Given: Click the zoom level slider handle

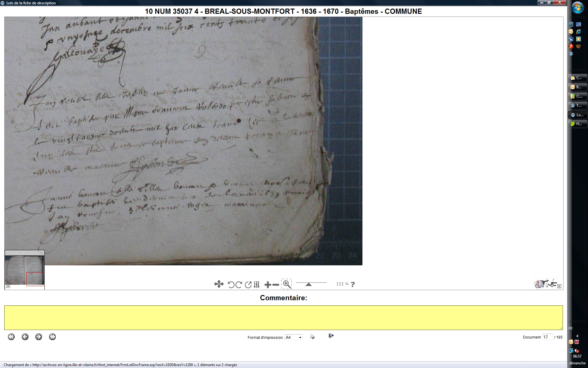Looking at the screenshot, I should tap(308, 284).
